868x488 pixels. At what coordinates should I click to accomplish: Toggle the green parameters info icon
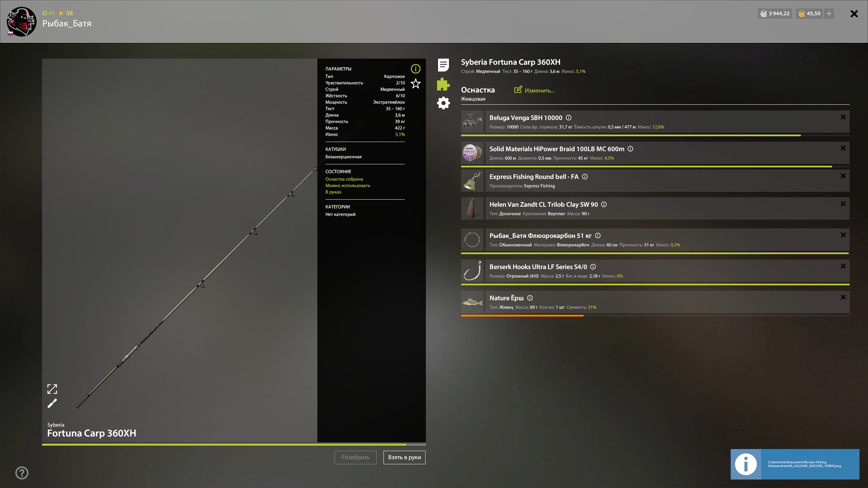[415, 69]
